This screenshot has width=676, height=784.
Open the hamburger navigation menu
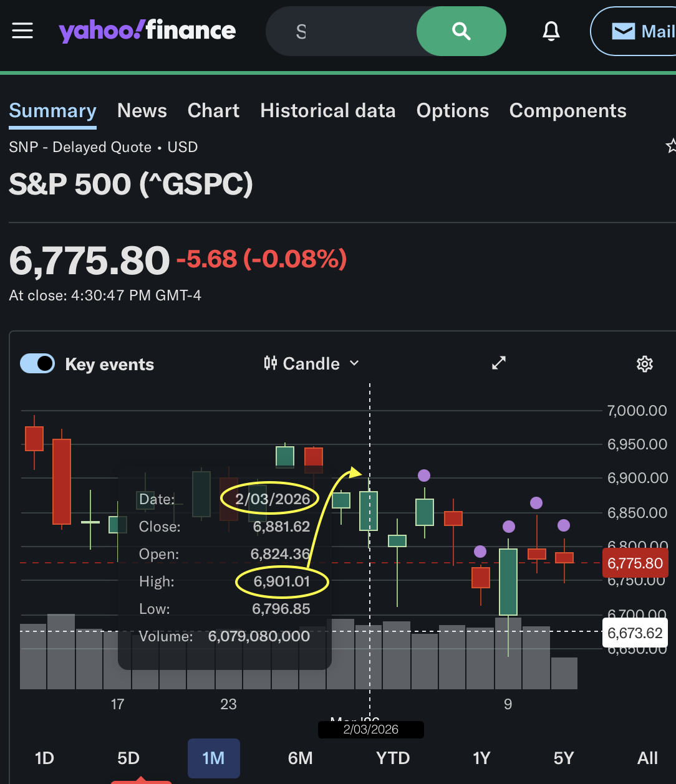click(x=22, y=31)
